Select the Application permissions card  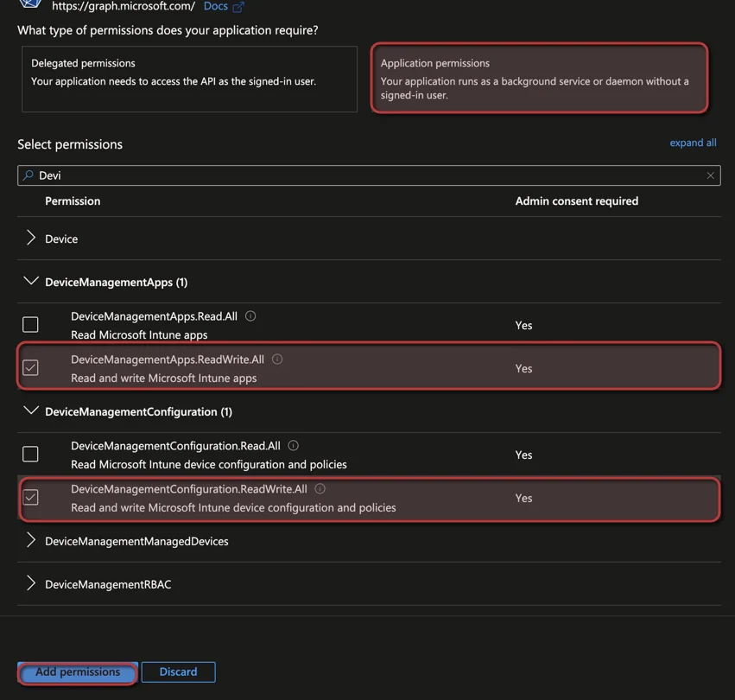[x=539, y=78]
